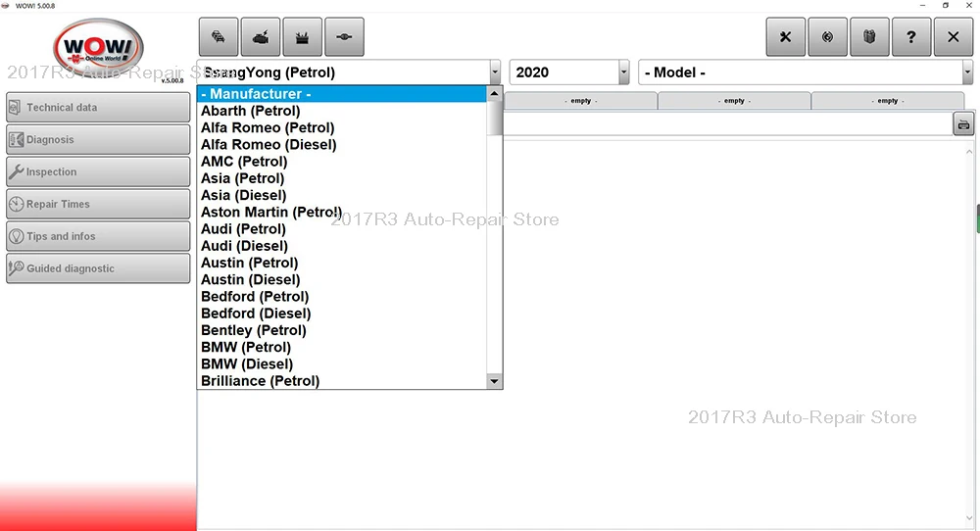Open the Diagnosis section
Viewport: 980px width, 531px height.
coord(98,139)
